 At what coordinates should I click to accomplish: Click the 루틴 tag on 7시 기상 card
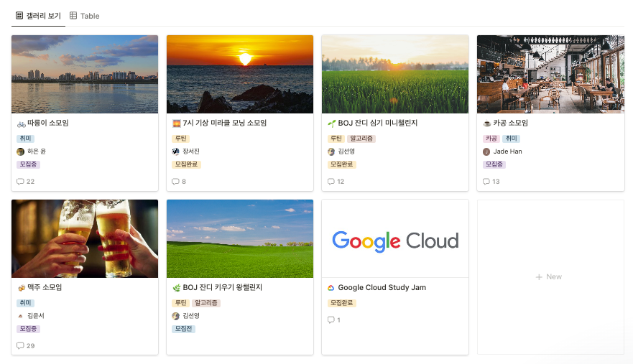click(180, 139)
